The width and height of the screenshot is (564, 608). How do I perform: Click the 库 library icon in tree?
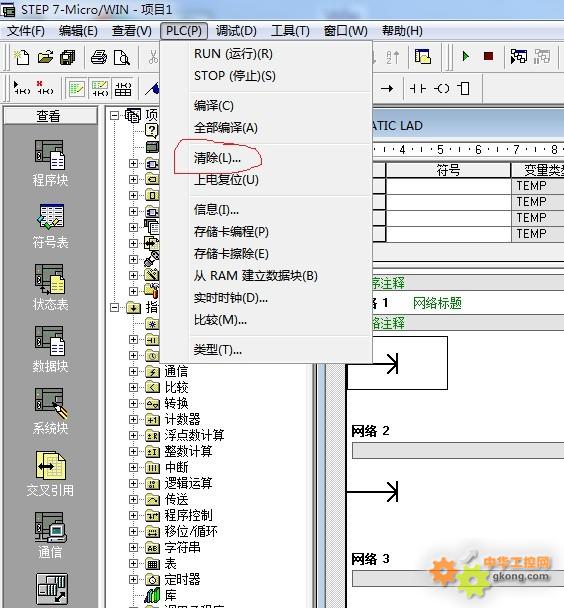coord(153,595)
